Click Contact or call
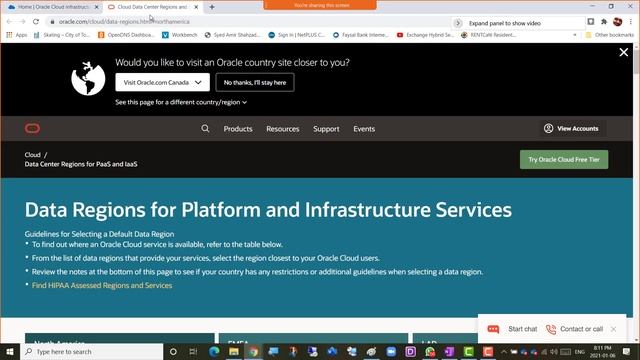 [x=574, y=329]
